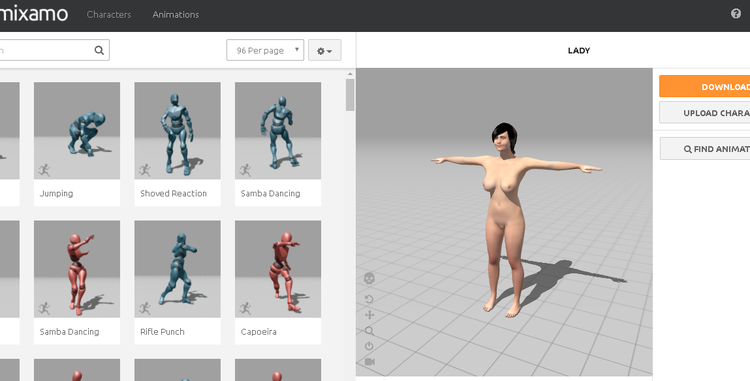Select the blue Samba Dancing thumbnail
750x381 pixels.
click(278, 131)
